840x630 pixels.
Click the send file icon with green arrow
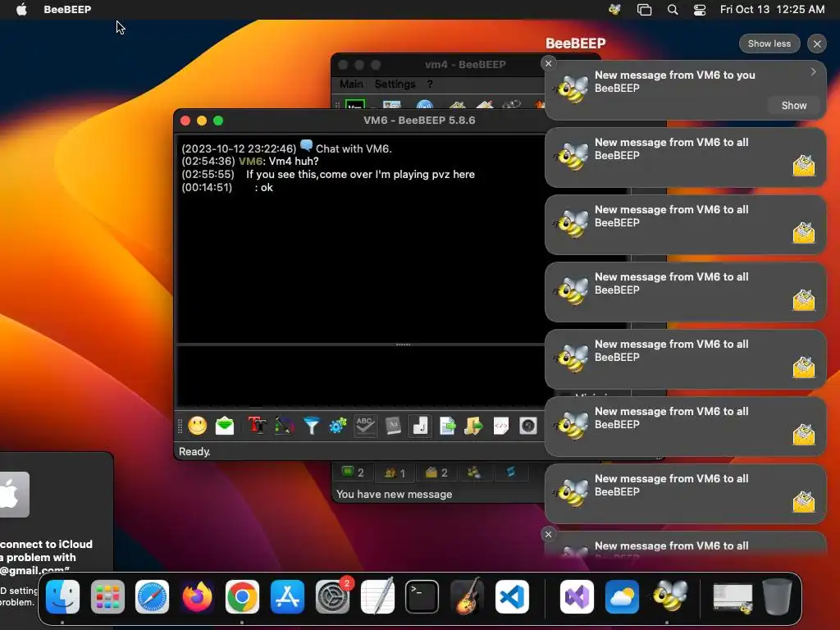[447, 426]
